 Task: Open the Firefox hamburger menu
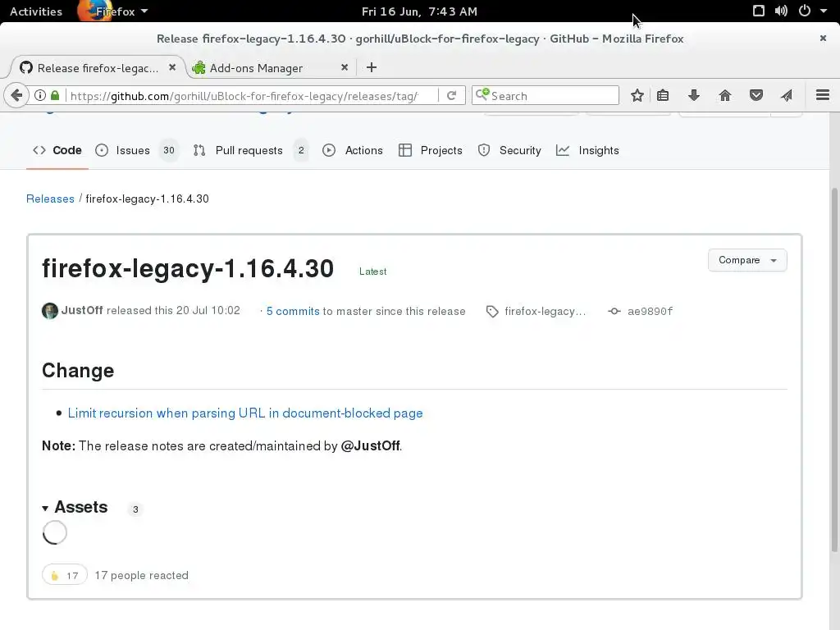click(823, 95)
